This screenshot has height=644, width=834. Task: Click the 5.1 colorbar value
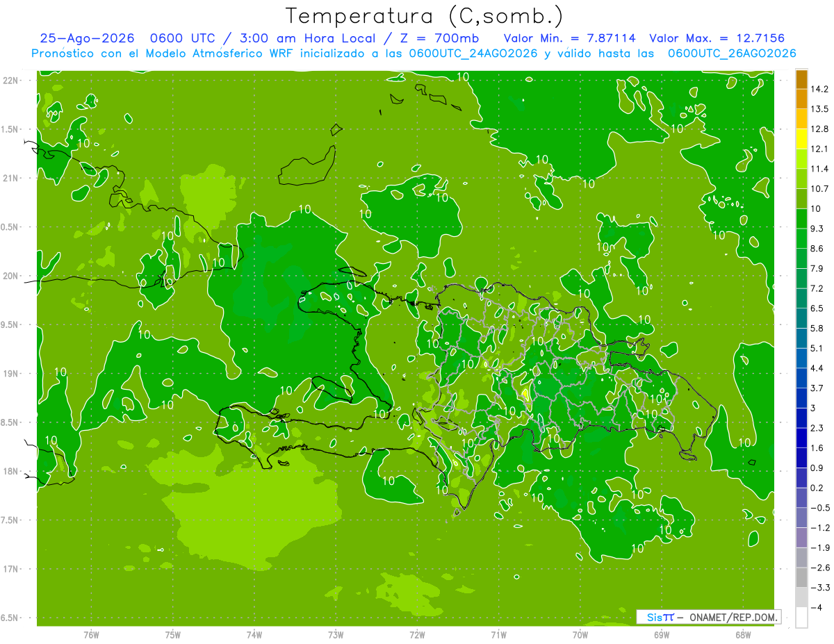coord(817,348)
